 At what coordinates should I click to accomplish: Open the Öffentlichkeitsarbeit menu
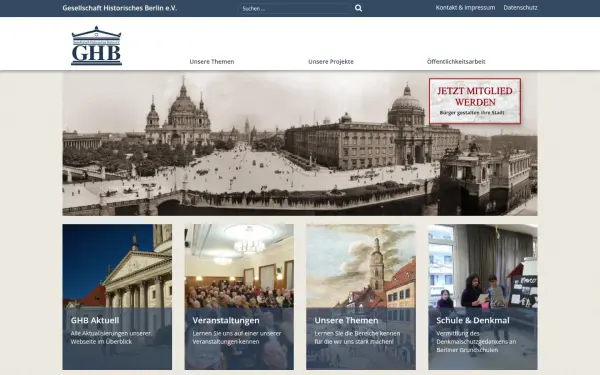tap(456, 62)
